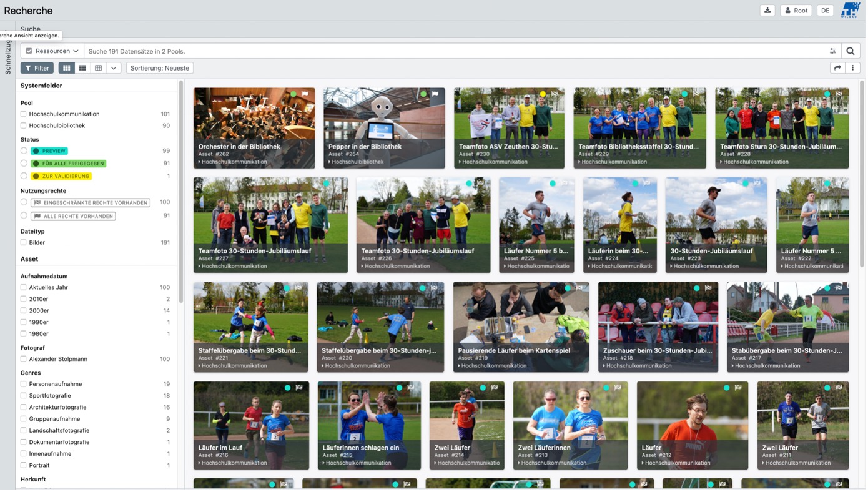Switch to list view layout
The width and height of the screenshot is (868, 492).
(x=82, y=68)
